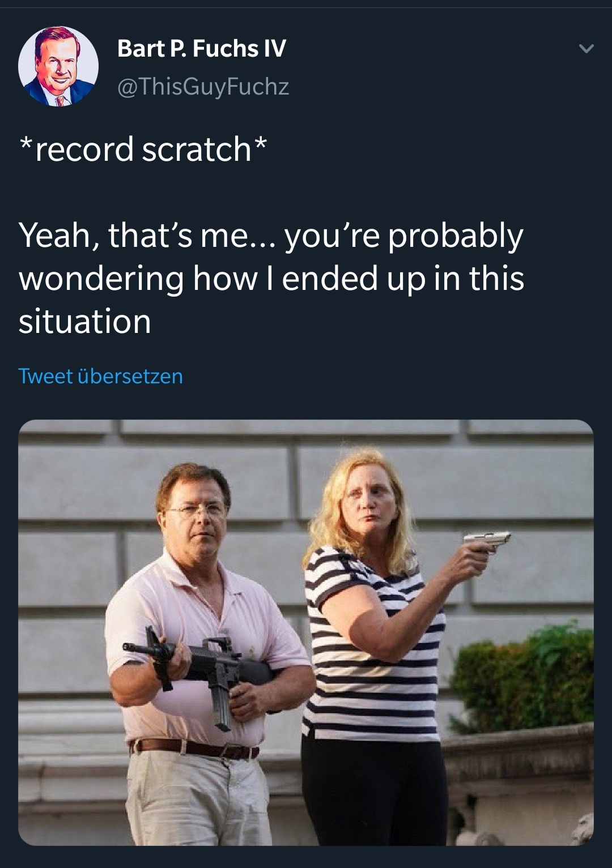The height and width of the screenshot is (868, 612).
Task: Click the man's glasses in the photo
Action: 195,510
